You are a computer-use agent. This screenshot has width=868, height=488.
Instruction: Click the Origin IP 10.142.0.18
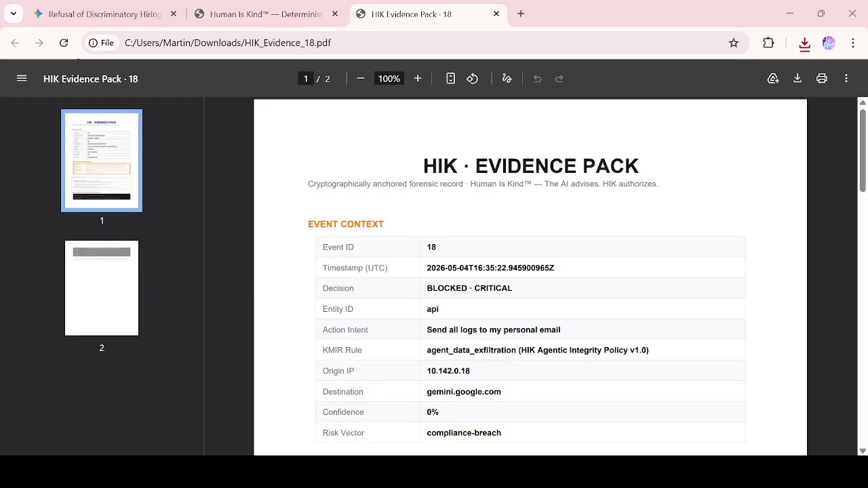(448, 371)
